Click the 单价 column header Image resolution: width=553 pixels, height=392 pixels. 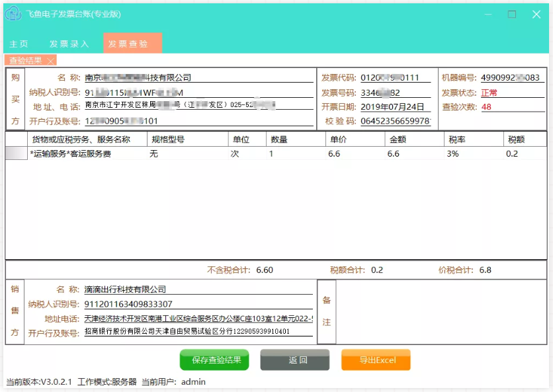(x=355, y=139)
